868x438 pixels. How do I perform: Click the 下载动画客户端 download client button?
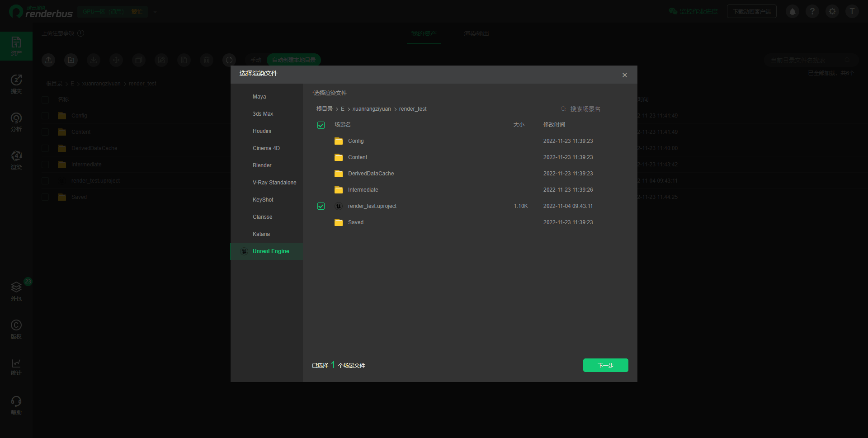pos(751,11)
